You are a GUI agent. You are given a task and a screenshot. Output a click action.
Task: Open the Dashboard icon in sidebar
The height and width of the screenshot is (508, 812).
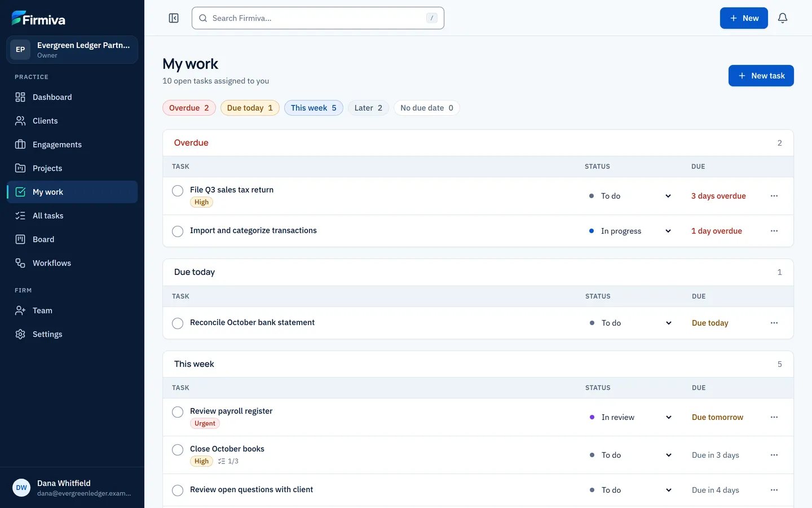(x=20, y=97)
